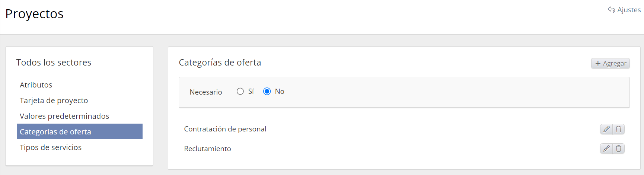Select the No radio button for Necesario
Image resolution: width=644 pixels, height=175 pixels.
(x=267, y=91)
